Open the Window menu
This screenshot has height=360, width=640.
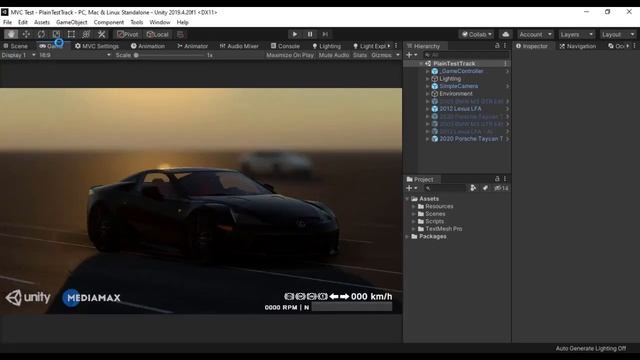pos(160,22)
